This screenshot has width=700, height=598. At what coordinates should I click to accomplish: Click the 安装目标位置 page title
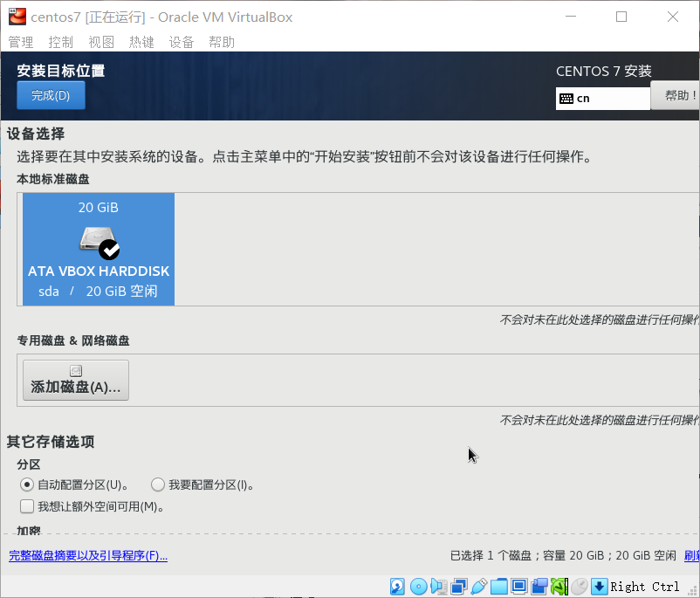pyautogui.click(x=61, y=71)
